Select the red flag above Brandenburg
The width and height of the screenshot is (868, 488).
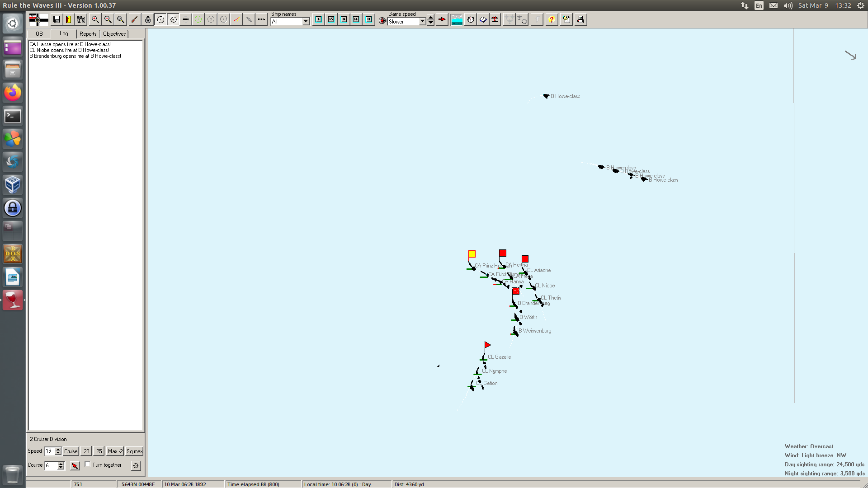516,291
